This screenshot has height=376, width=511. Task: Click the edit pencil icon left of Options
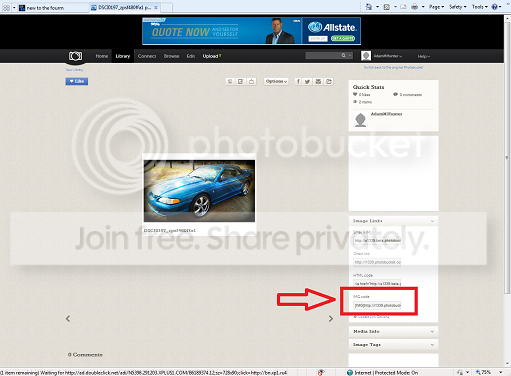(241, 81)
